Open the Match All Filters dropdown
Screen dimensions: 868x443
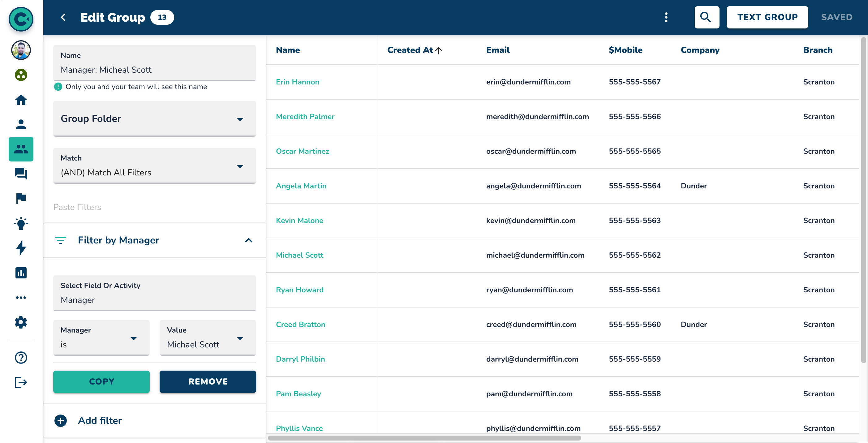pos(154,166)
